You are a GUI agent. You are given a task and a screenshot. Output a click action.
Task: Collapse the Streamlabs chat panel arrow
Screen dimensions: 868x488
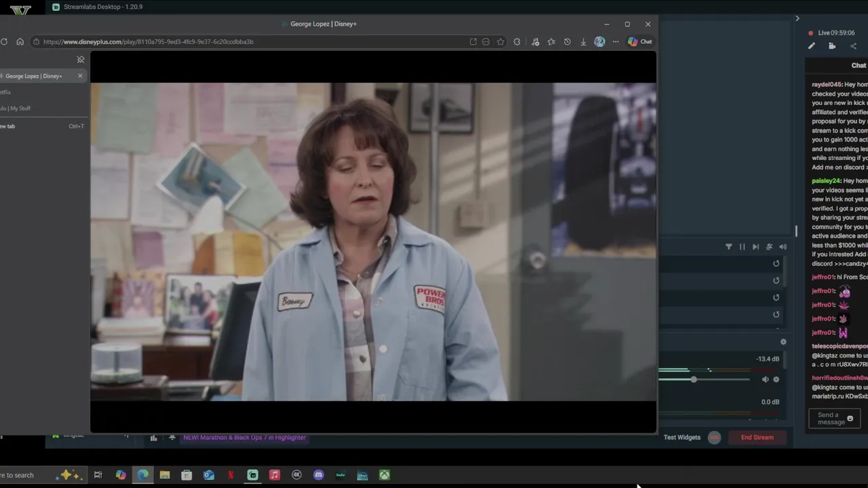(797, 18)
